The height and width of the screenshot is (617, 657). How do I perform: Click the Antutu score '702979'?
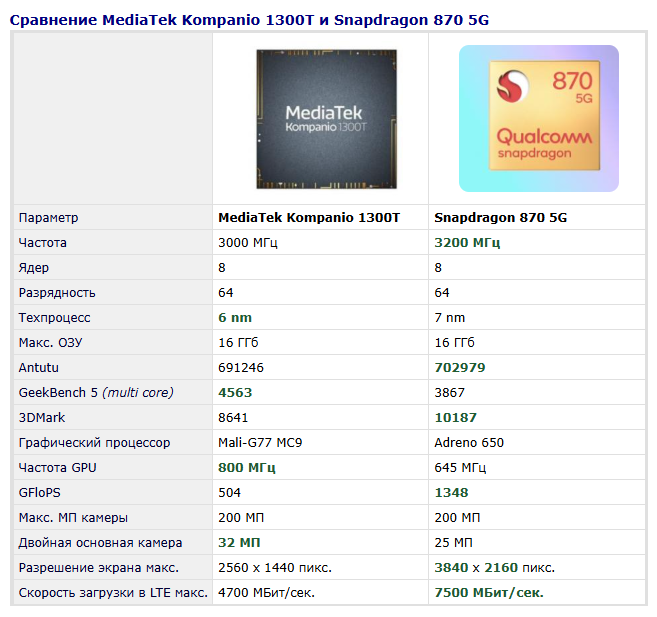460,368
